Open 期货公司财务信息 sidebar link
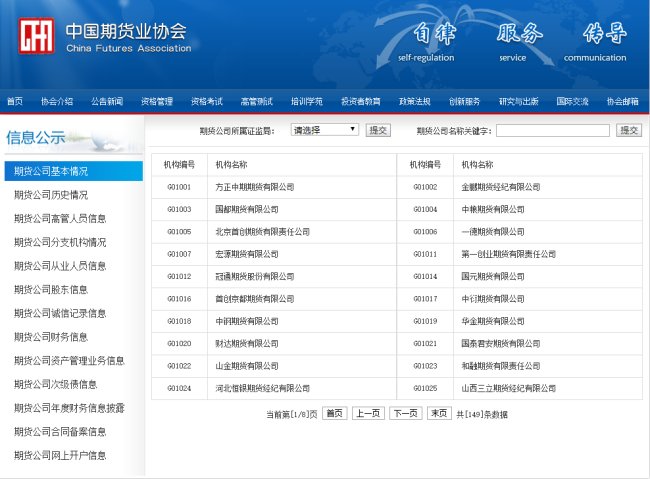The image size is (650, 479). 51,337
